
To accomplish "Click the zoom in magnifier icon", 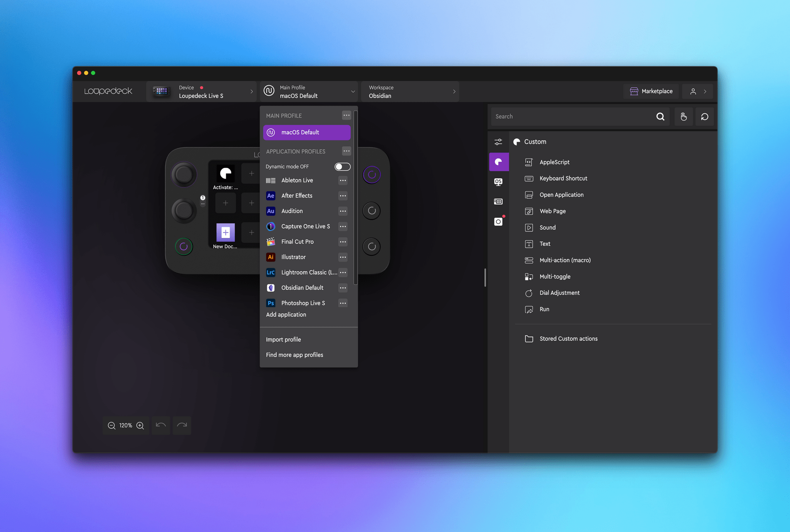I will tap(140, 425).
